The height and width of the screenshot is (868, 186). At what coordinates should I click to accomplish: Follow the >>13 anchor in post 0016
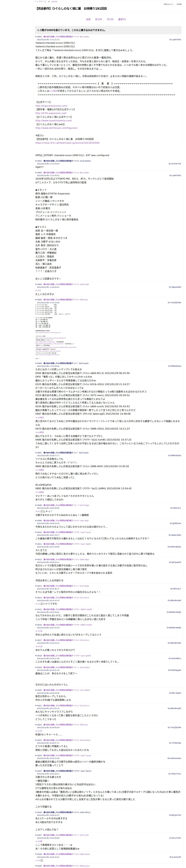click(39, 631)
